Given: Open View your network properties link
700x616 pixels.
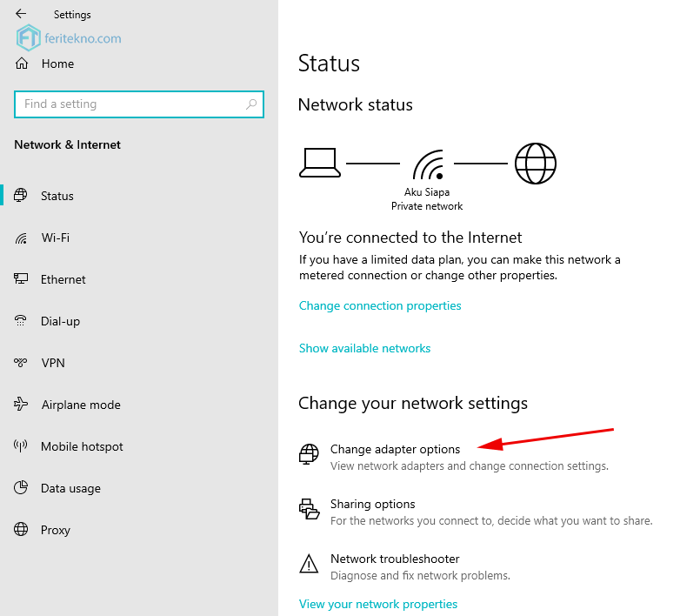Looking at the screenshot, I should (x=378, y=604).
